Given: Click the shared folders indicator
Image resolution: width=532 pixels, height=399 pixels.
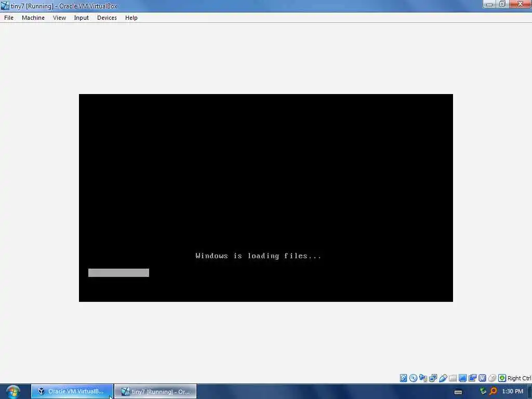Looking at the screenshot, I should point(453,378).
